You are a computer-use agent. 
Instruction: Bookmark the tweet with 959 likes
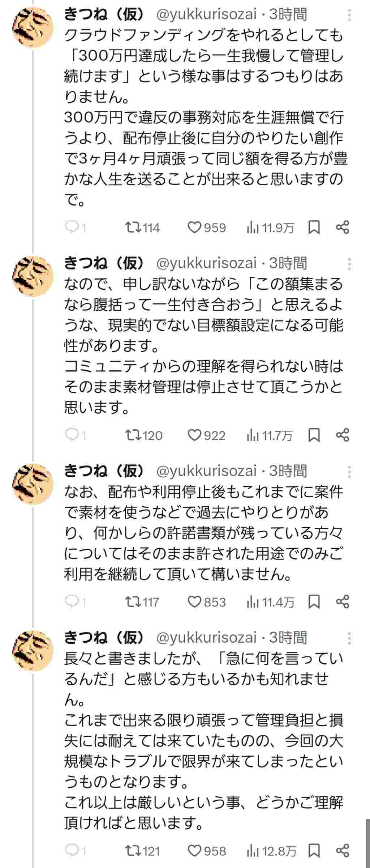[314, 227]
